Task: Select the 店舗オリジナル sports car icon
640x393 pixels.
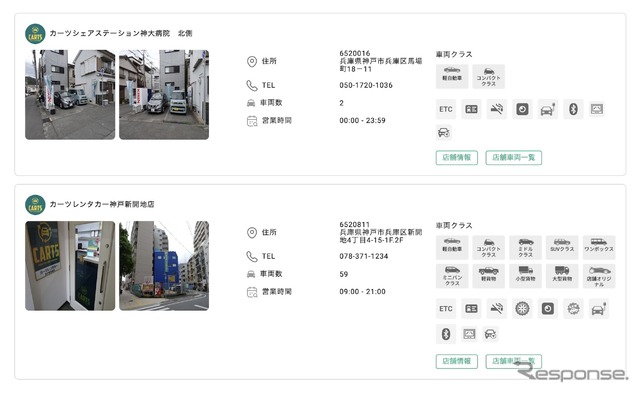Action: click(598, 276)
